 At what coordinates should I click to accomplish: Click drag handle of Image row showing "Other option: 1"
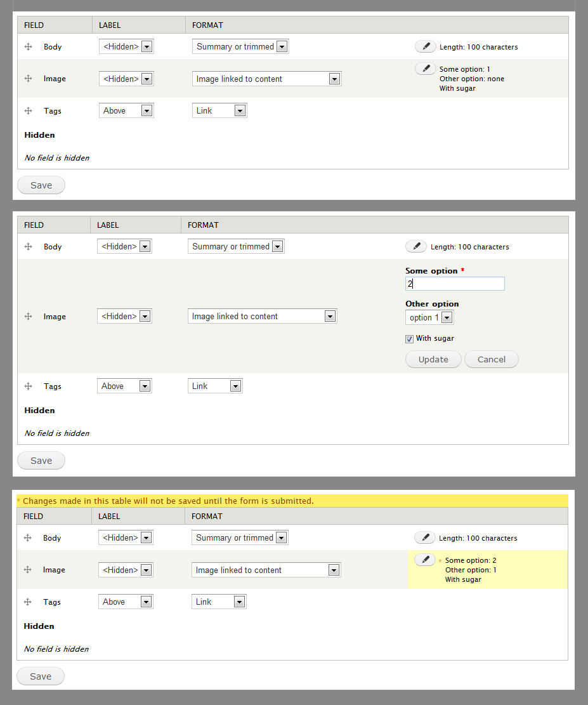point(27,570)
